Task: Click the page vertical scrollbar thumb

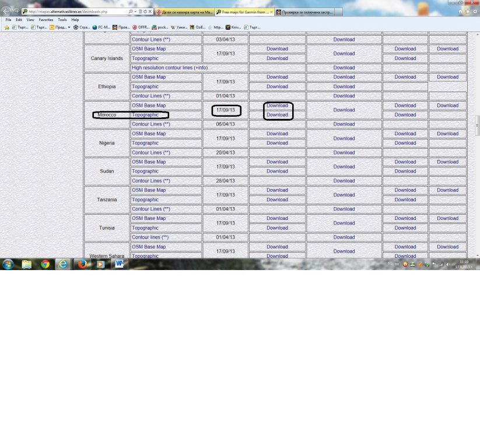Action: (477, 125)
